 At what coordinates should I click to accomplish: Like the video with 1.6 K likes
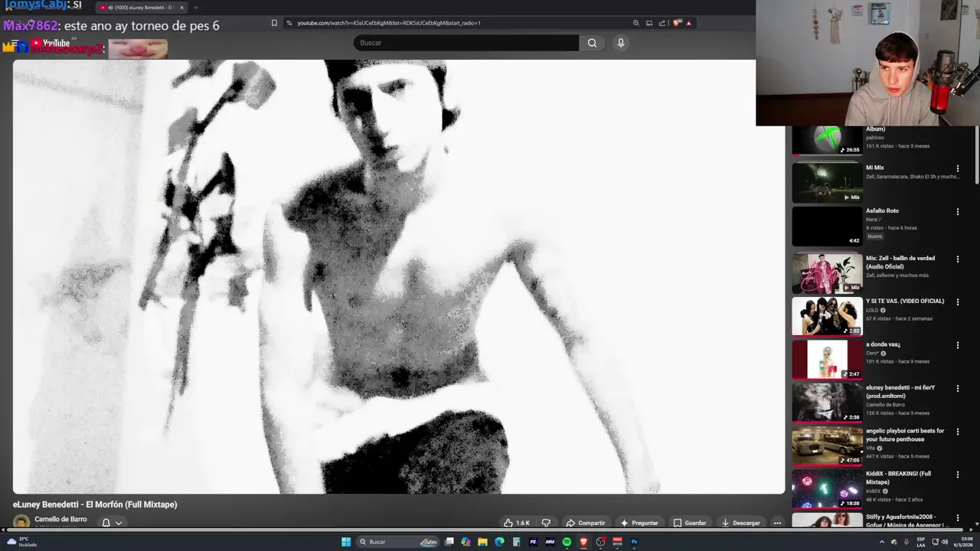click(517, 523)
